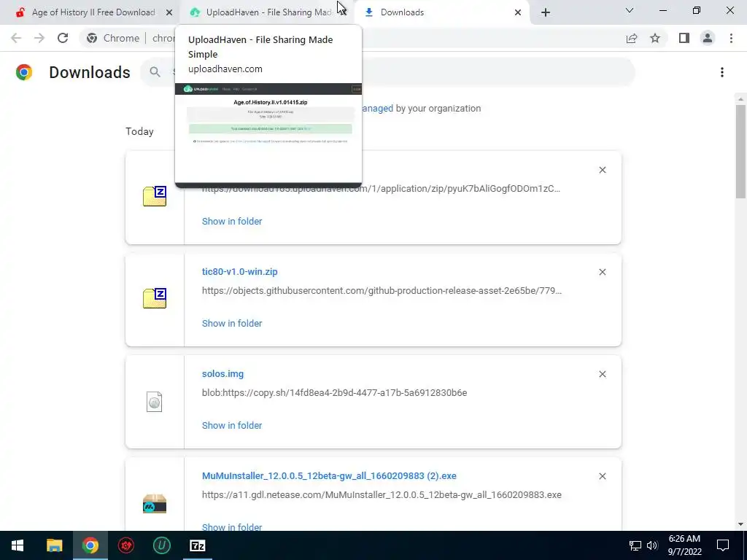Click zip file icon of uploadhaven download
The height and width of the screenshot is (560, 747).
(155, 196)
